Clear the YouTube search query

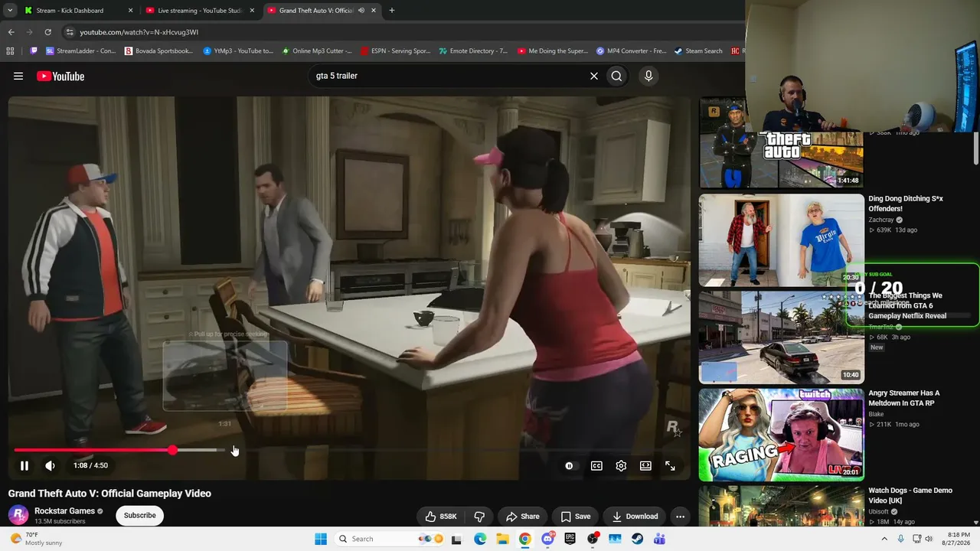point(593,76)
